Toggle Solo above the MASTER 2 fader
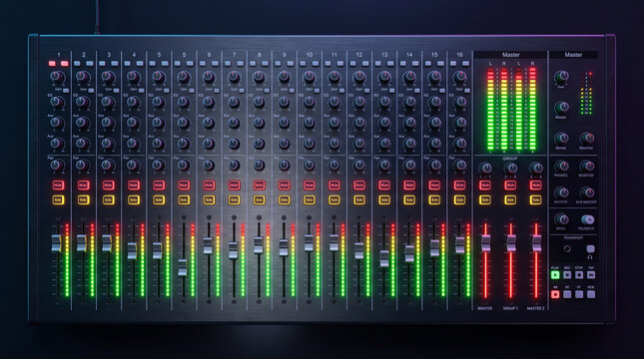Screen dimensions: 644x359 point(535,200)
